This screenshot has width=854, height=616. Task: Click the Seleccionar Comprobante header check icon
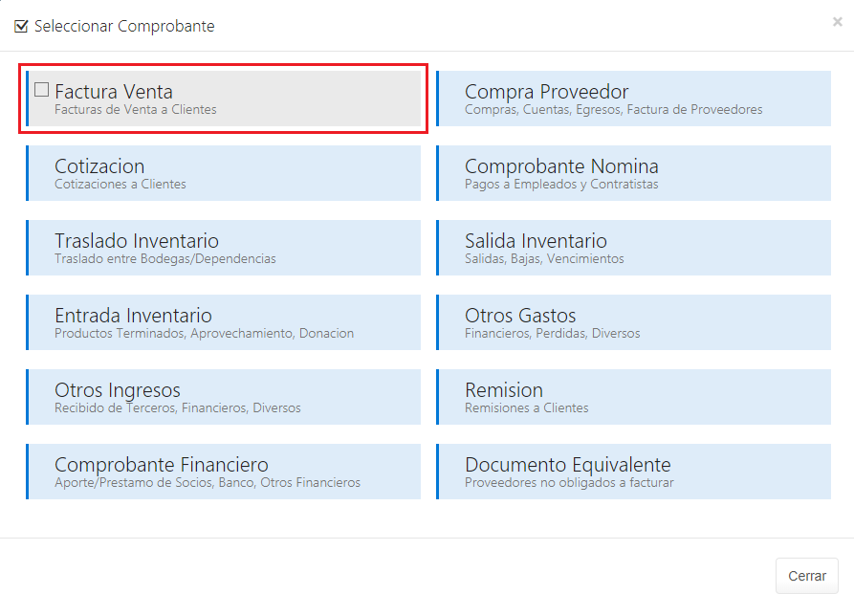[x=21, y=27]
